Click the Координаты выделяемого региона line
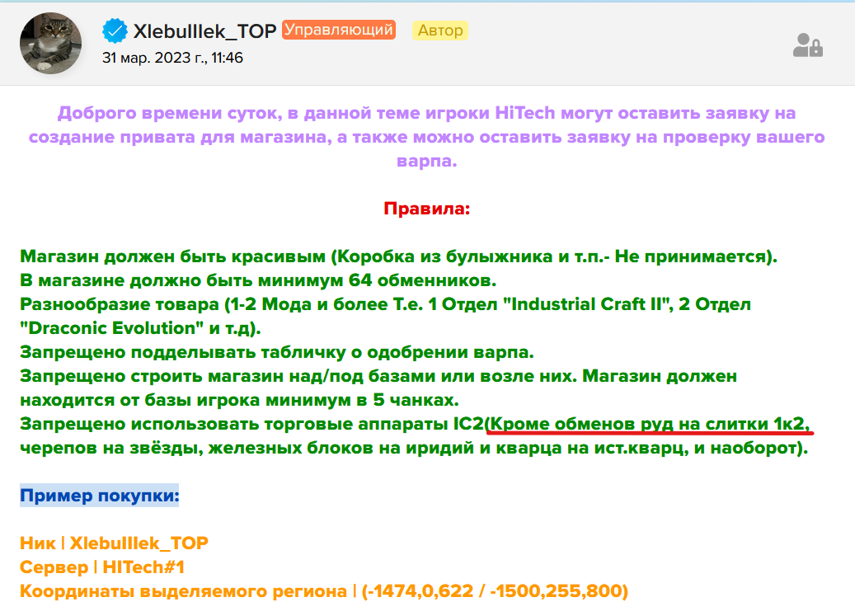This screenshot has height=616, width=855. [x=323, y=591]
